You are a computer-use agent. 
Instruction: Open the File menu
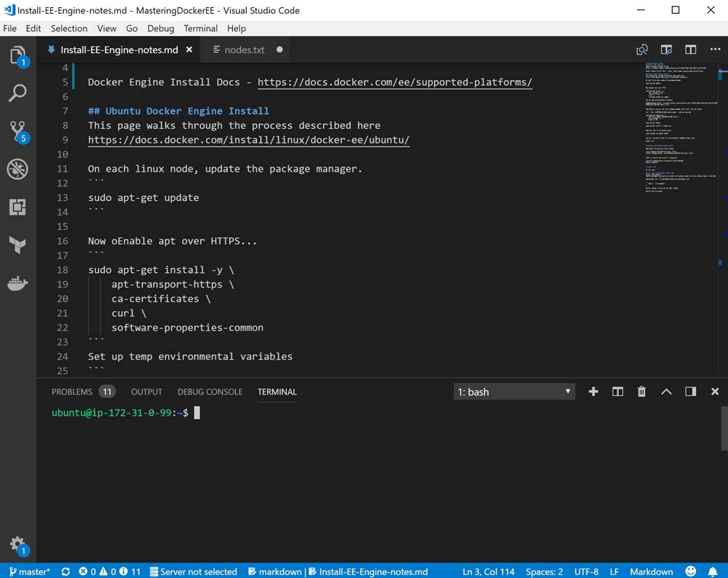[9, 28]
